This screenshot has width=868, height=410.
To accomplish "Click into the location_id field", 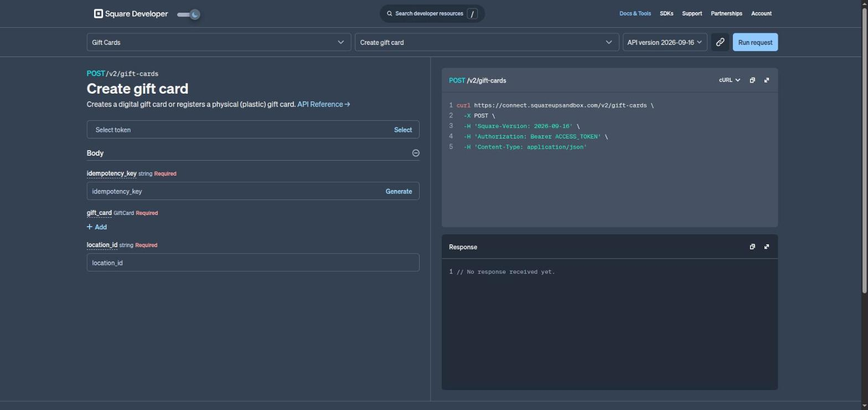I will [x=253, y=263].
